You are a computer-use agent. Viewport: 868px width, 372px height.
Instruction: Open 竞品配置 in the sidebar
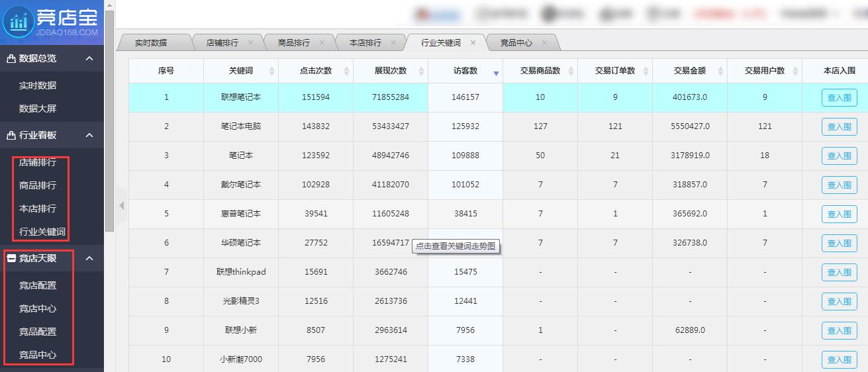pos(38,332)
